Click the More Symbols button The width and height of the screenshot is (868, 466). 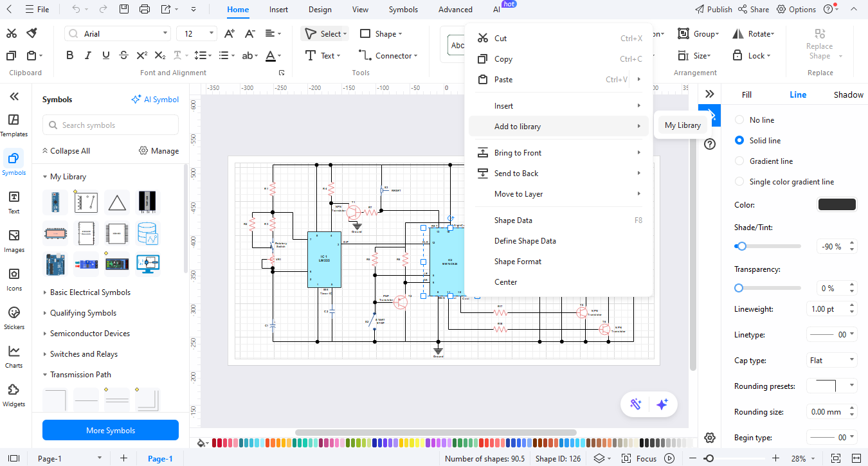[x=111, y=431]
